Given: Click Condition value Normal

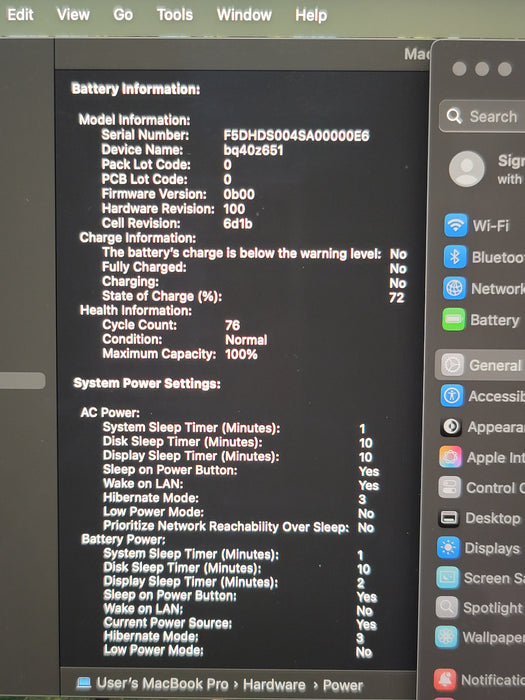Looking at the screenshot, I should coord(246,340).
